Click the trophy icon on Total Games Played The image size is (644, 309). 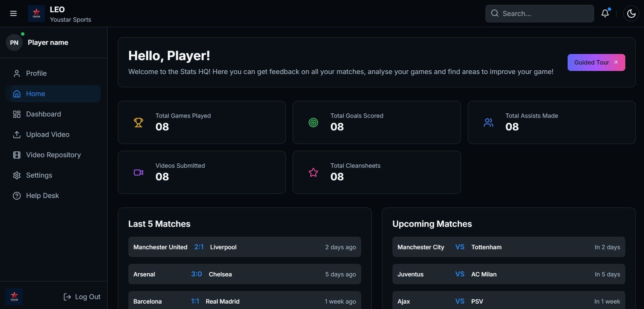click(x=139, y=122)
